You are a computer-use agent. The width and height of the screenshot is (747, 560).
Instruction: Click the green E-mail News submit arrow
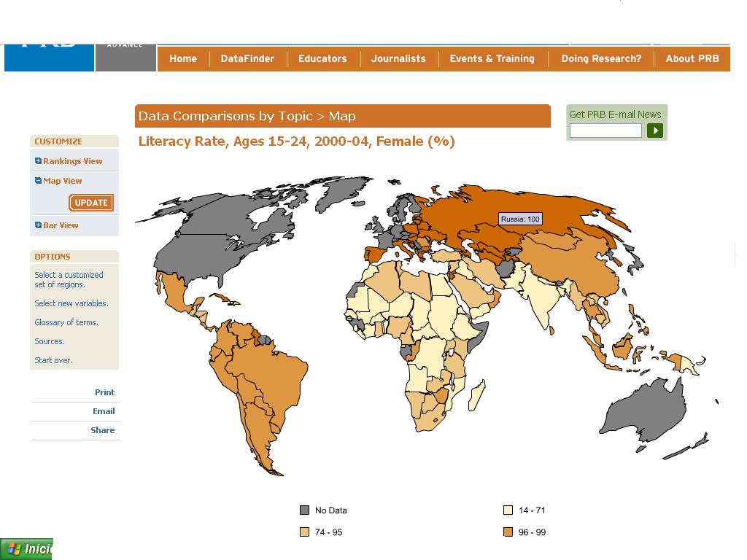pos(654,131)
